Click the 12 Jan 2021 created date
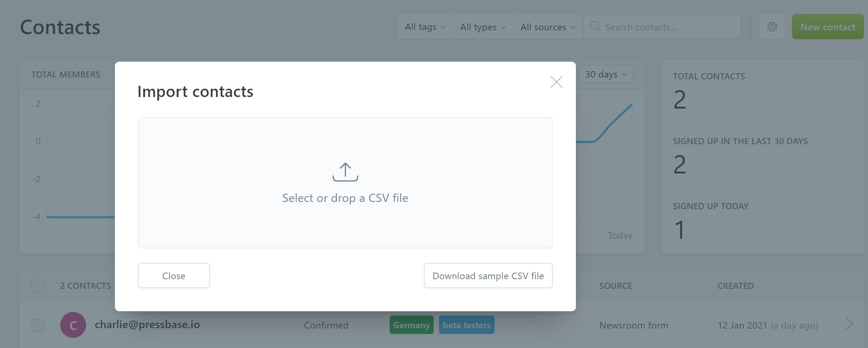This screenshot has height=348, width=868. pyautogui.click(x=742, y=325)
